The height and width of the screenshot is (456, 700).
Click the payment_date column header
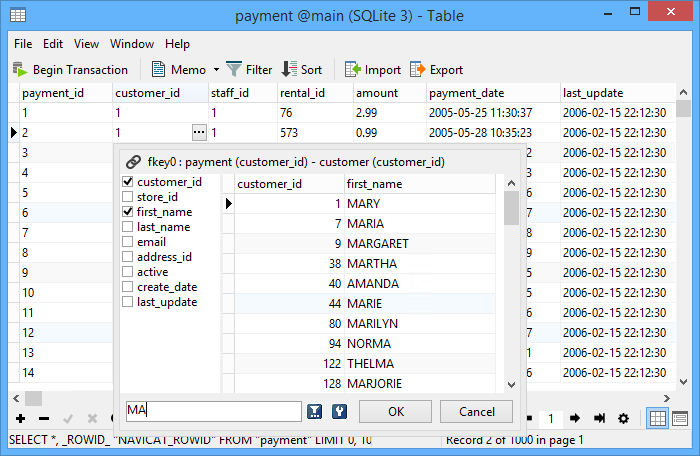click(493, 93)
